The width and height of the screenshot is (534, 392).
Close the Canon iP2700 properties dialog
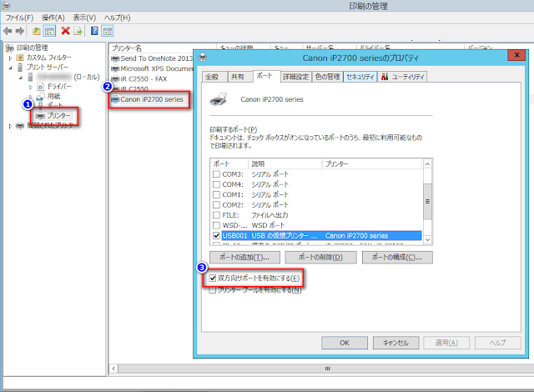pos(516,55)
